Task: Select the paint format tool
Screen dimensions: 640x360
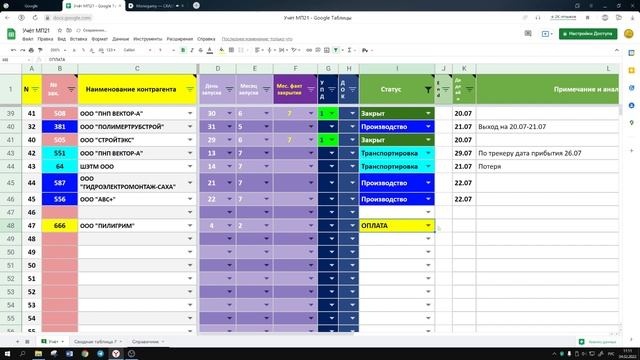Action: (x=40, y=50)
